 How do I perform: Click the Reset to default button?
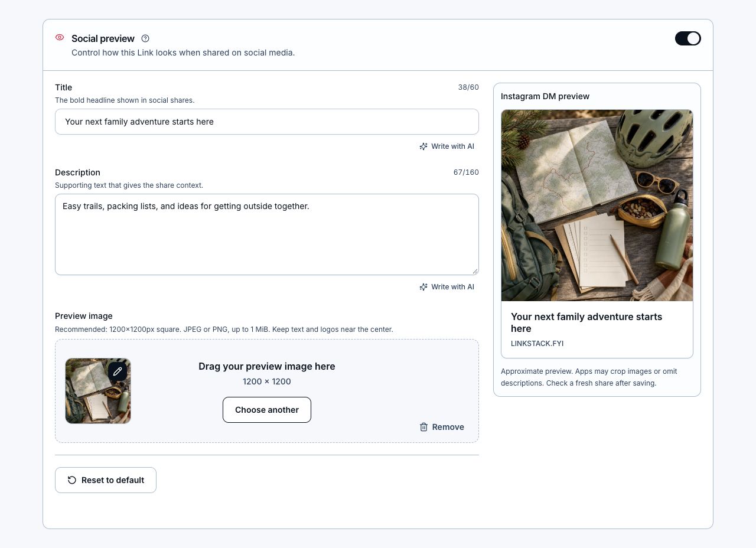[x=106, y=480]
